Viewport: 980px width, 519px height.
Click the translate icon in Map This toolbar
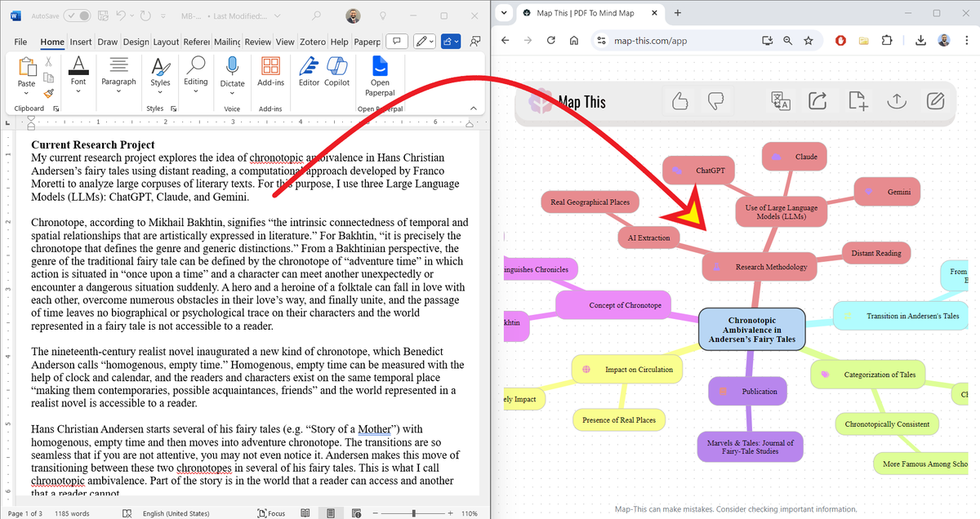tap(781, 101)
